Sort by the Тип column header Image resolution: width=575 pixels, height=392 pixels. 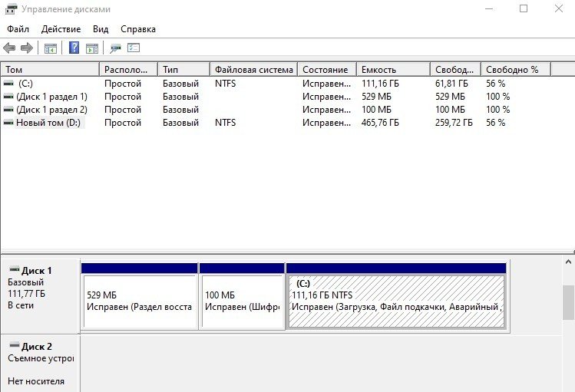[184, 69]
